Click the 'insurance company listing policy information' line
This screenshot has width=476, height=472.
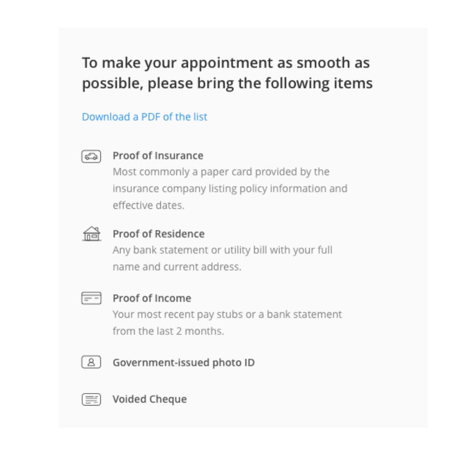[x=230, y=189]
